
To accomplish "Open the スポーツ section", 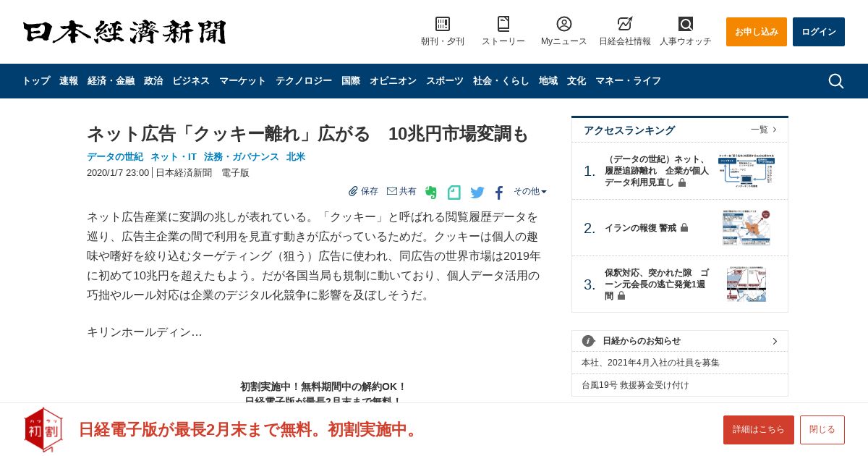I will 445,81.
